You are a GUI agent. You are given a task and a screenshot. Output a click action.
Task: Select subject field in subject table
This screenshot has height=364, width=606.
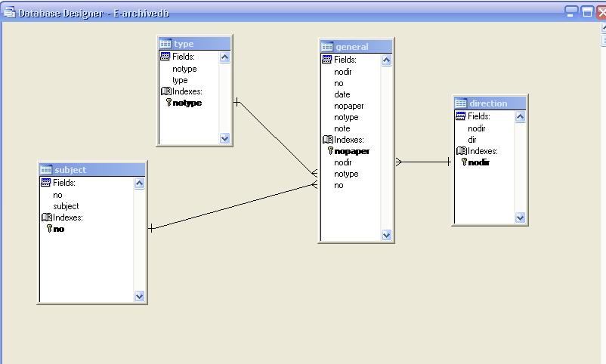pyautogui.click(x=66, y=206)
